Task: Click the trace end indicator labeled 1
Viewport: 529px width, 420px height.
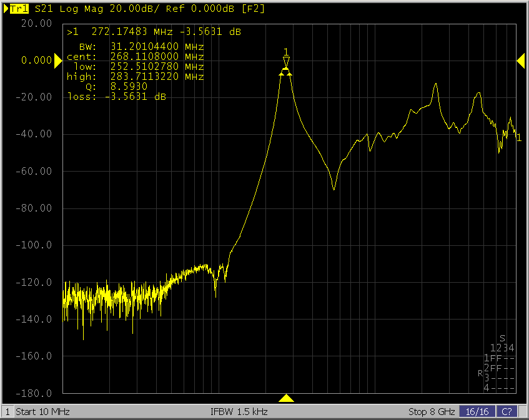Action: [518, 137]
